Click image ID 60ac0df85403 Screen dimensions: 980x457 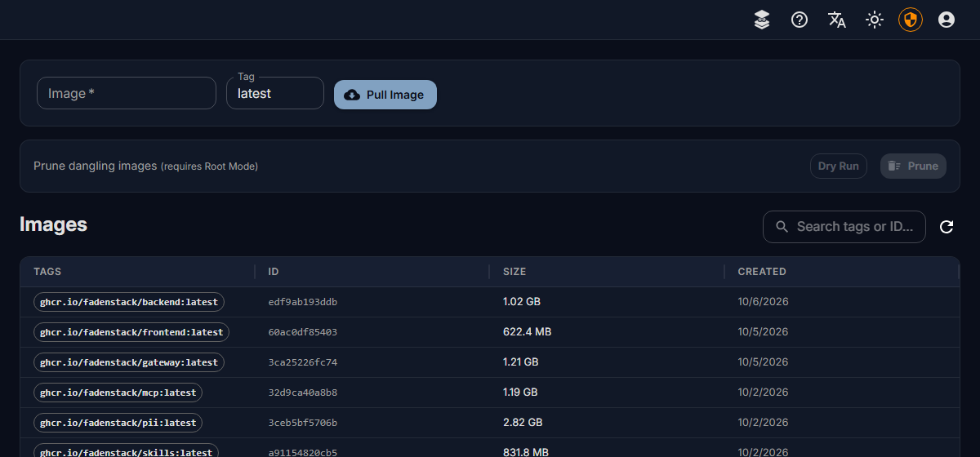pyautogui.click(x=303, y=332)
